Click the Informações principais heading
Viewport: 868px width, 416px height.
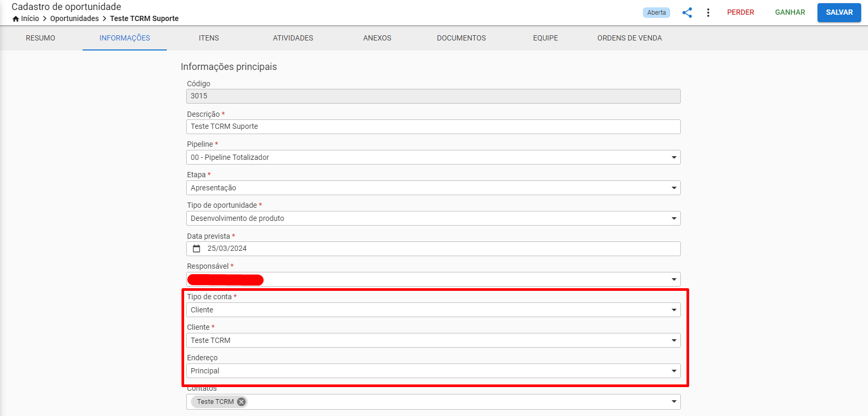pyautogui.click(x=229, y=67)
